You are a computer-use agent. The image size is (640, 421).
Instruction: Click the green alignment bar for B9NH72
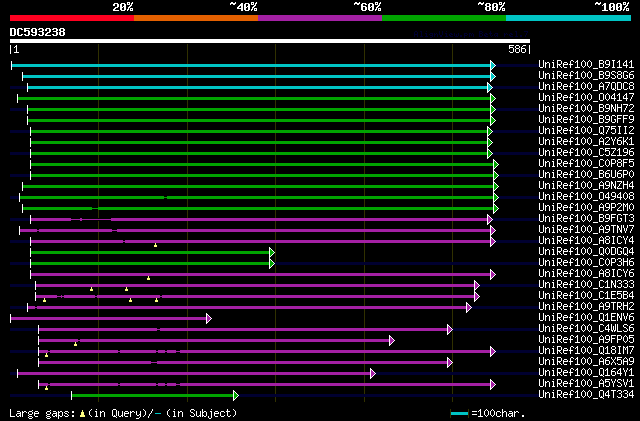coord(259,109)
